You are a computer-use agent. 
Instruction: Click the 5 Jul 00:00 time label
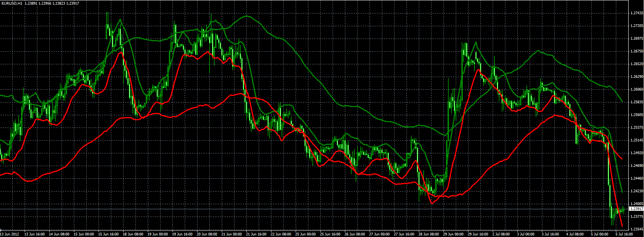tap(600, 234)
